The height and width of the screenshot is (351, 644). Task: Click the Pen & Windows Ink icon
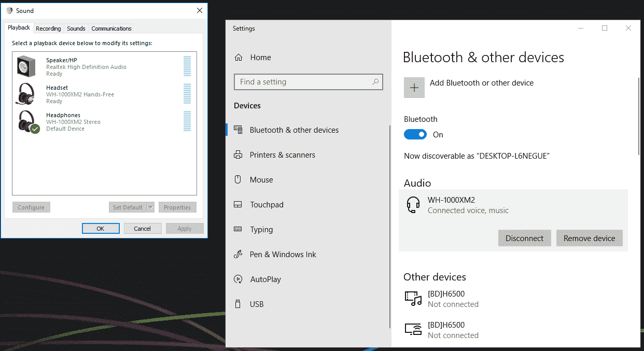[239, 255]
